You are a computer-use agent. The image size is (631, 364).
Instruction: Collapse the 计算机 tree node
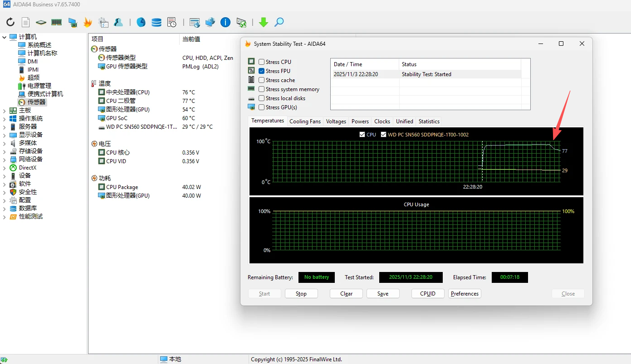coord(5,37)
